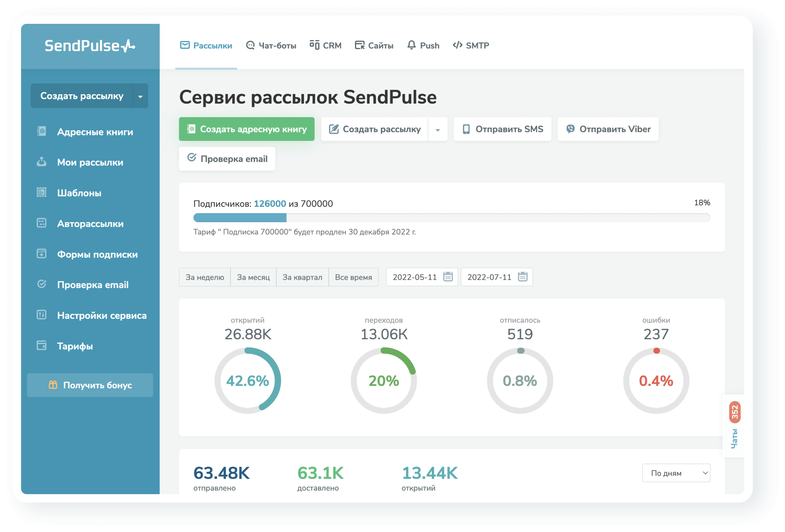The image size is (785, 532).
Task: Expand the dropdown arrow beside main Создать рассылку
Action: pos(438,130)
